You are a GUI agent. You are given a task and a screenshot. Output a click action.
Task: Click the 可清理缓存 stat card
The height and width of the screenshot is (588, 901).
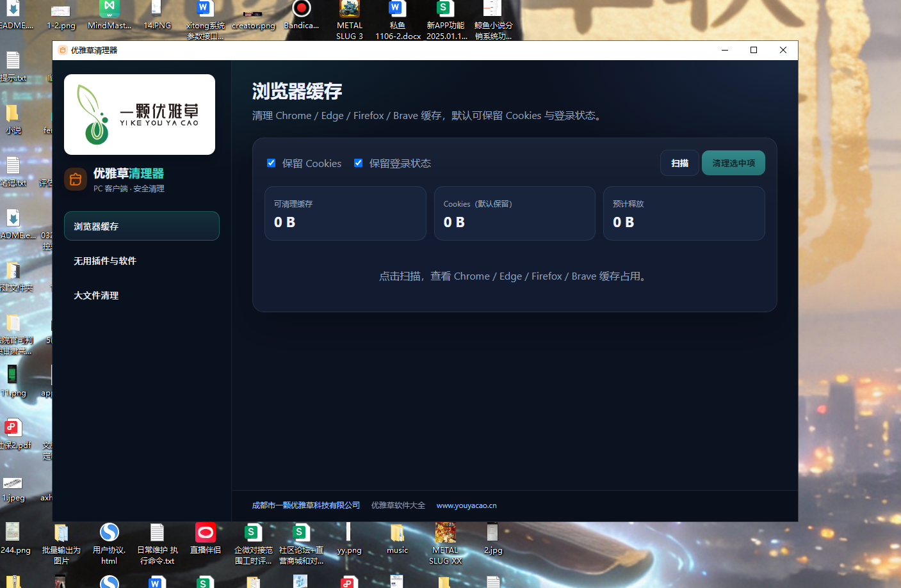coord(346,214)
